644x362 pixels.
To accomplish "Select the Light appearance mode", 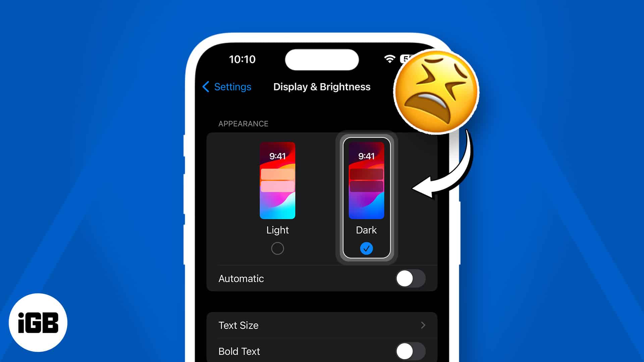I will click(x=277, y=248).
